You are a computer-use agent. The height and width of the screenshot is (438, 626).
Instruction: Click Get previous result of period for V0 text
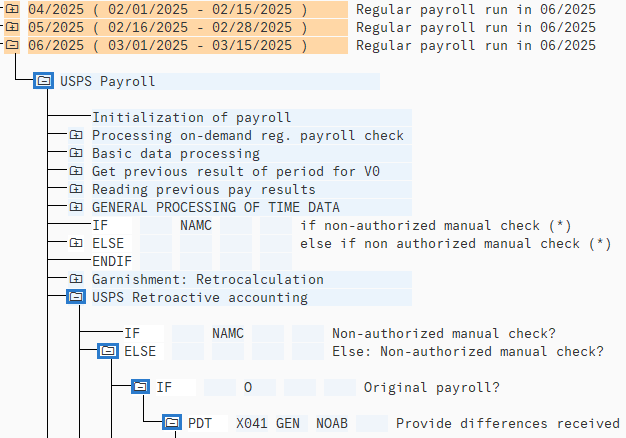[236, 171]
